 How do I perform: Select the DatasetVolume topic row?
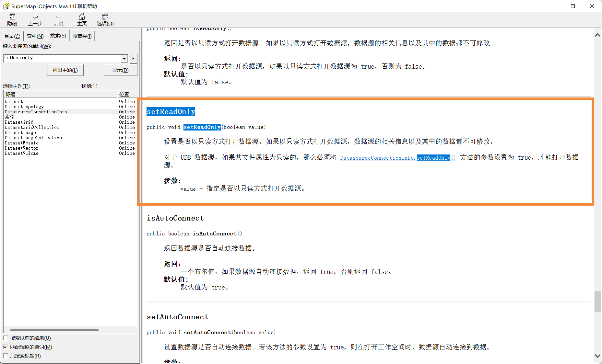tap(70, 153)
